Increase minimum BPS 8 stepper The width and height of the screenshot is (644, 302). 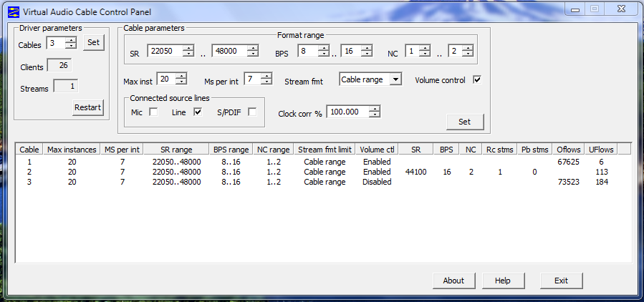coord(324,48)
